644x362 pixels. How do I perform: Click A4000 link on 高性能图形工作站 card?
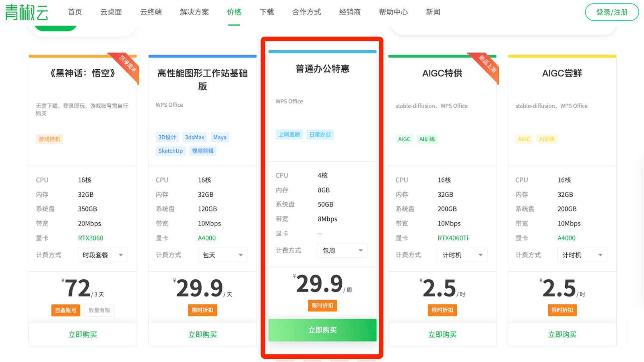click(x=207, y=238)
